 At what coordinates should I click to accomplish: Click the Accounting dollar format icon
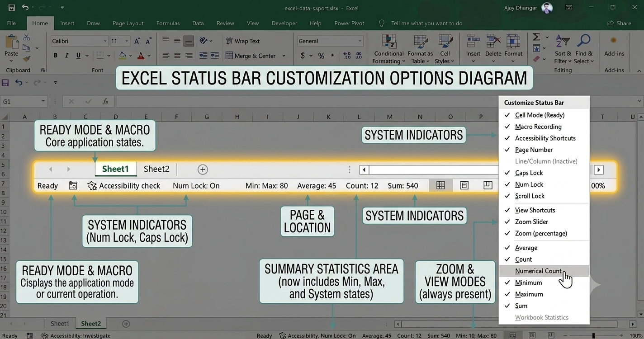click(303, 56)
